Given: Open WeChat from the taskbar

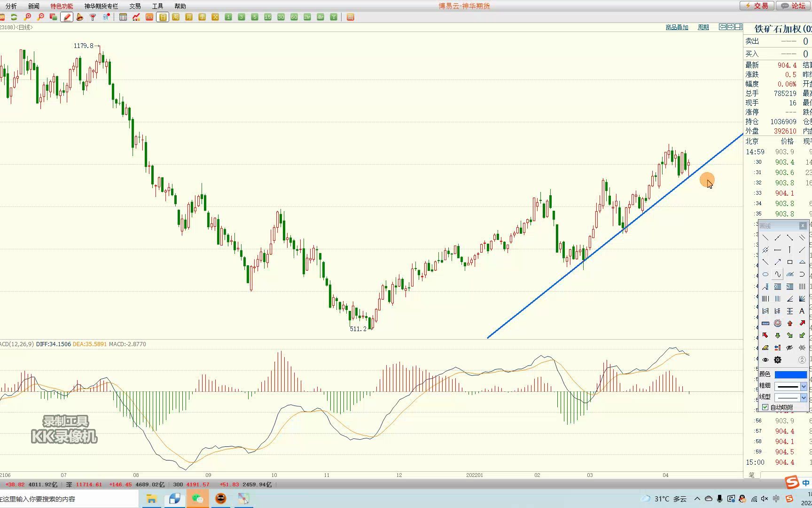Looking at the screenshot, I should 197,499.
